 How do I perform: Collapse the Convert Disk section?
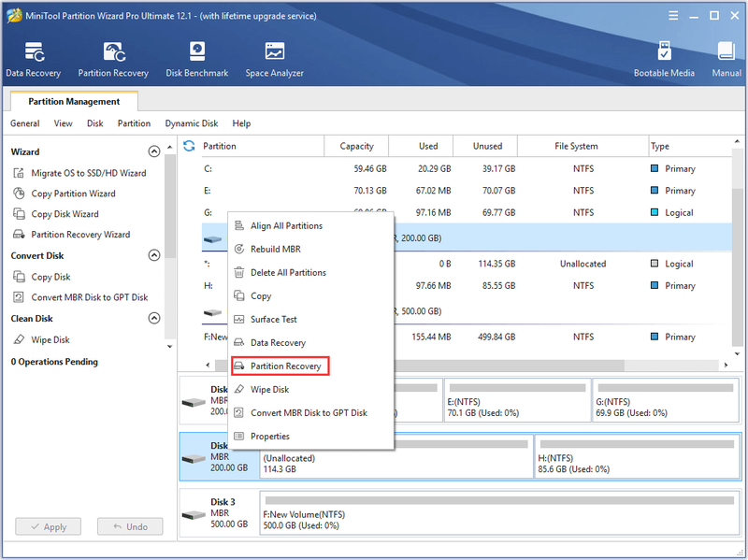tap(154, 255)
